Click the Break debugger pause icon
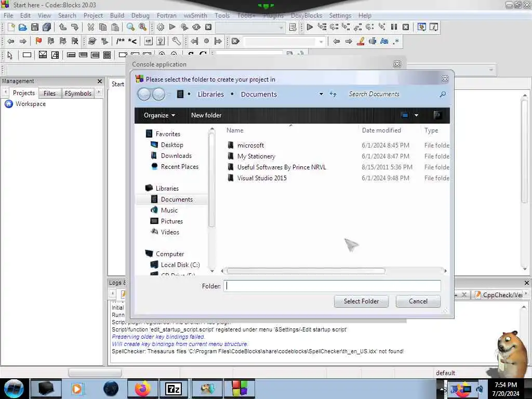Image resolution: width=532 pixels, height=399 pixels. coord(394,27)
